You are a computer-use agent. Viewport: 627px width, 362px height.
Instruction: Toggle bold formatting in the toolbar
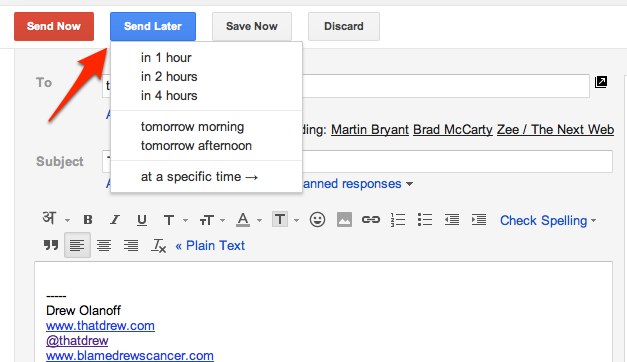(88, 220)
